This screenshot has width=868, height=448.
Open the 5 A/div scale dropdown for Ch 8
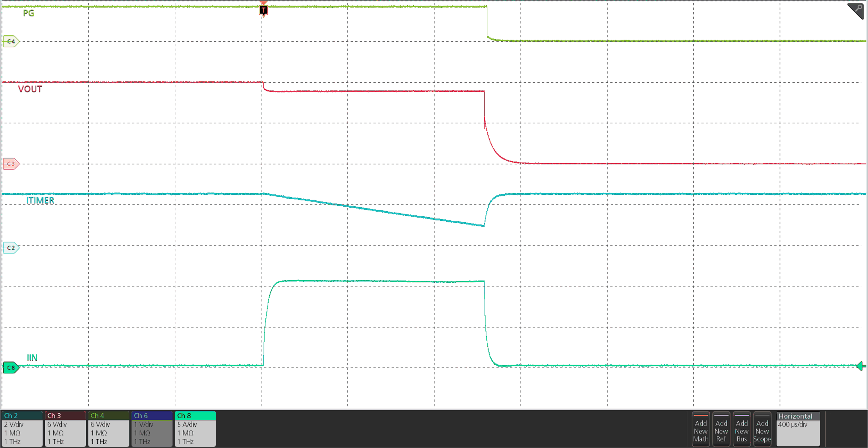point(187,424)
